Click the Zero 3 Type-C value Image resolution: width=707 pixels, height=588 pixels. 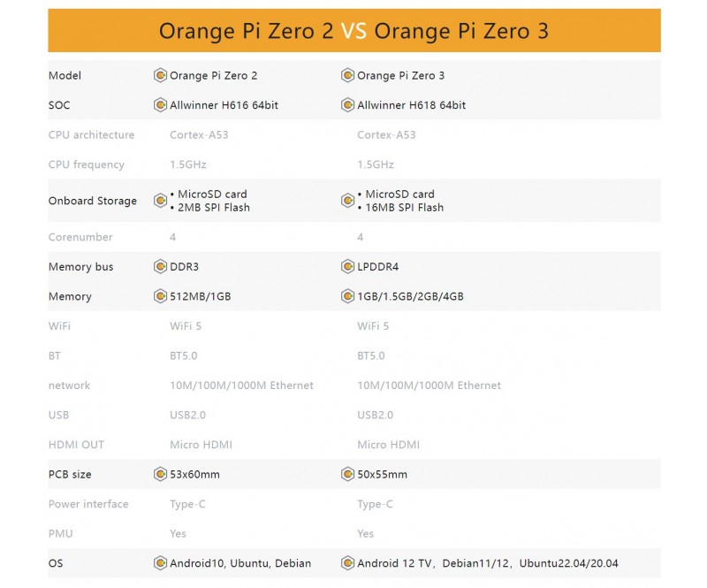coord(375,504)
